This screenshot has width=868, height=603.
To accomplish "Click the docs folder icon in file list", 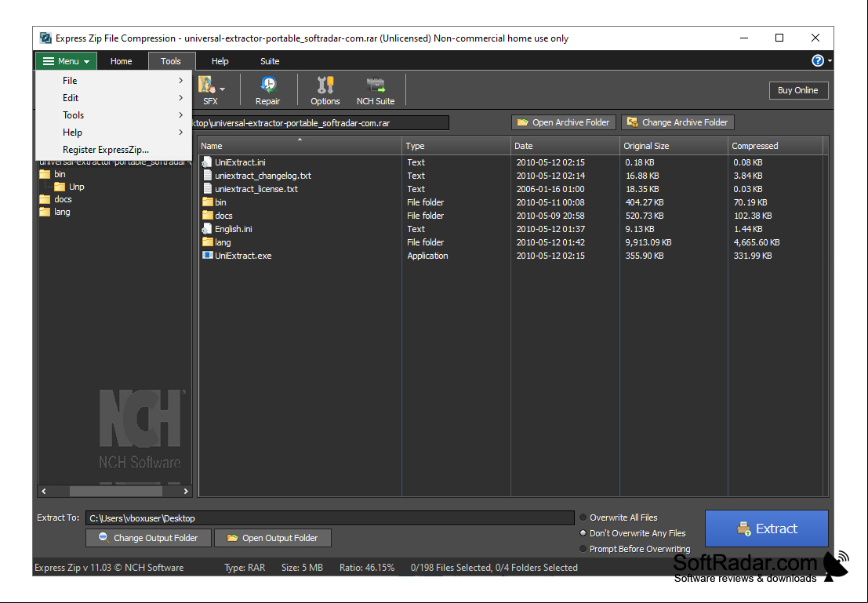I will (208, 216).
